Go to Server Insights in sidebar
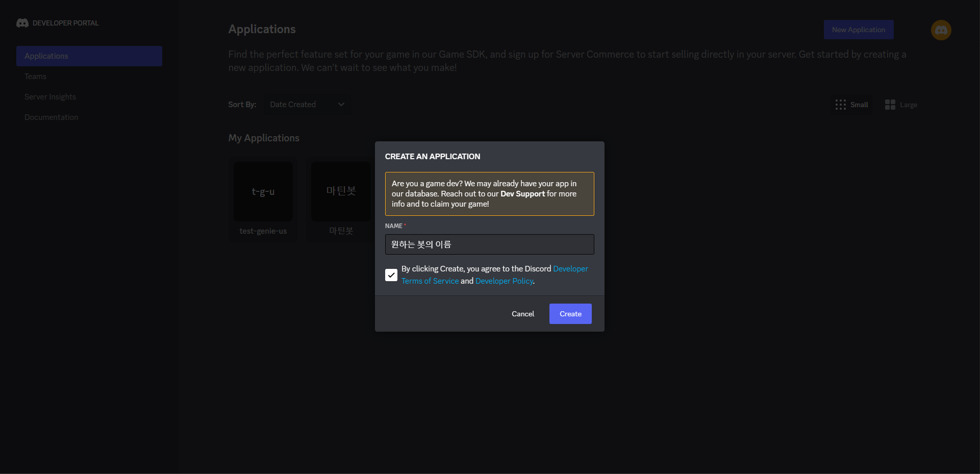980x474 pixels. [89, 97]
